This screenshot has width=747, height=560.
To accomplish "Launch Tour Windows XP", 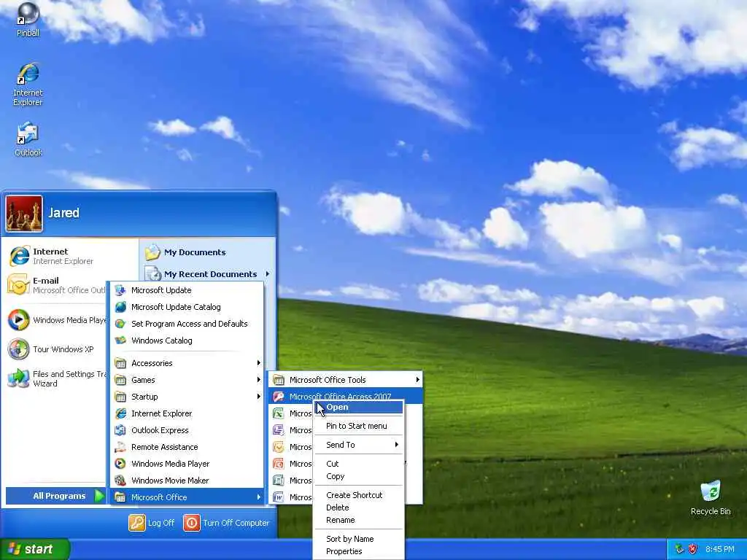I will click(x=52, y=349).
